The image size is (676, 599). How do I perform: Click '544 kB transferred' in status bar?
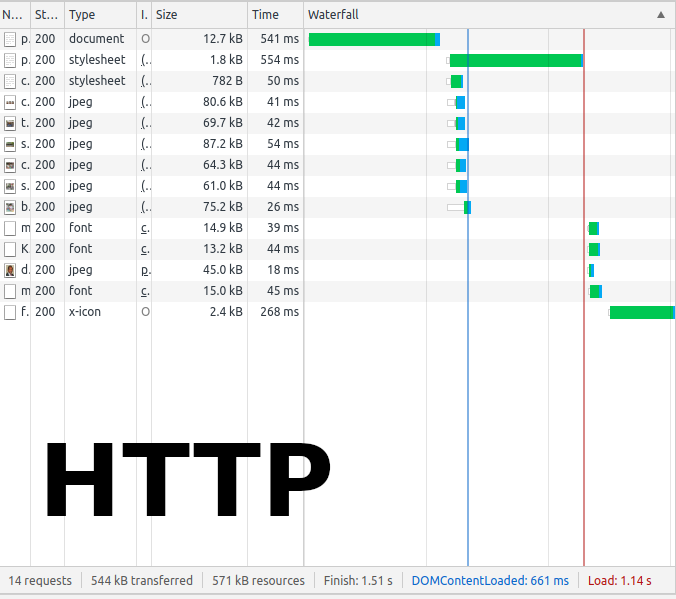point(142,581)
